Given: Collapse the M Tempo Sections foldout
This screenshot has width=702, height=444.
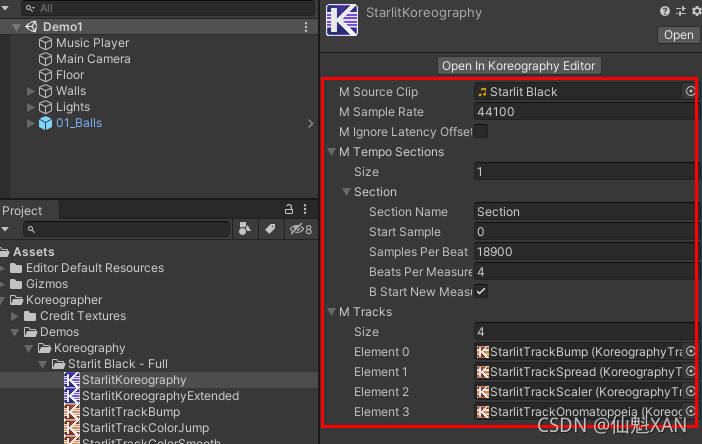Looking at the screenshot, I should 332,152.
